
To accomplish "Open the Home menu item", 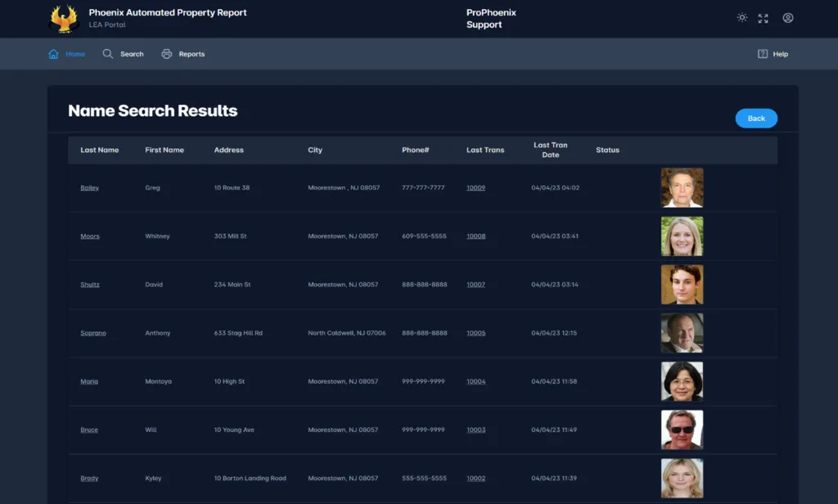I will pos(75,54).
